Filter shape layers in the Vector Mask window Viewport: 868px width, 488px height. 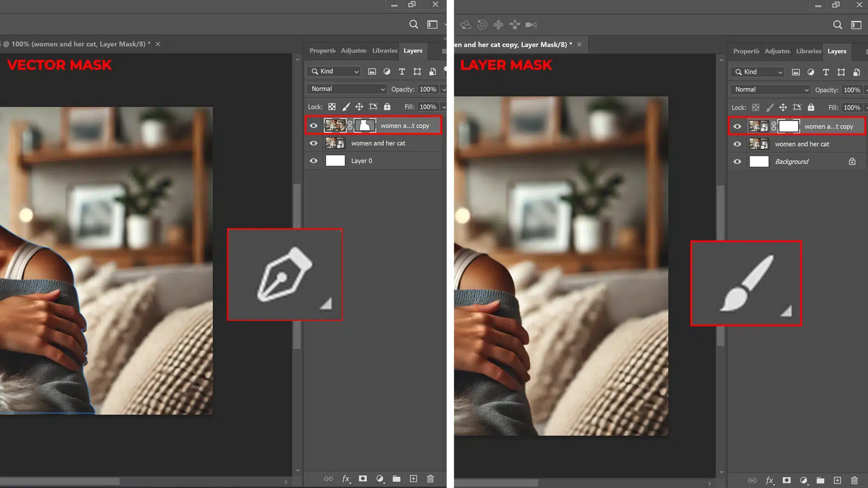point(417,71)
